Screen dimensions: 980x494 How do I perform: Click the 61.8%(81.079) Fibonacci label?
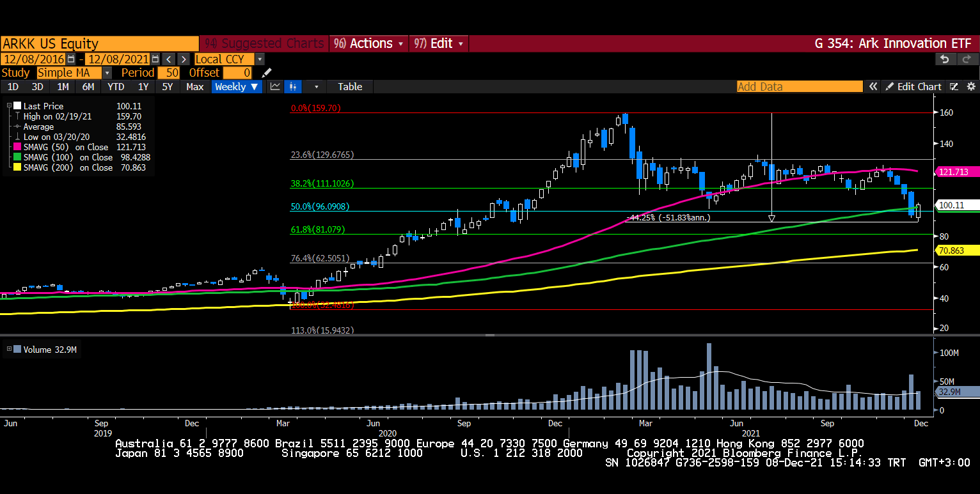click(x=318, y=229)
